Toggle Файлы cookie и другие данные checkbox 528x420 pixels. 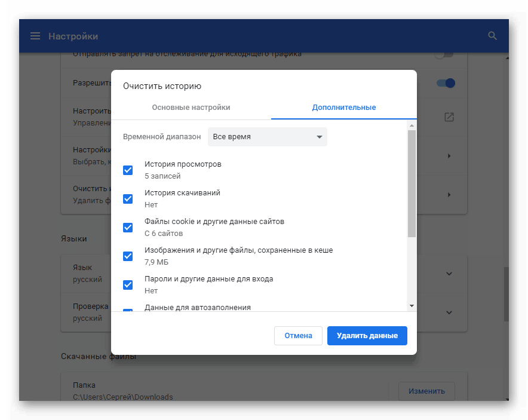pyautogui.click(x=128, y=228)
